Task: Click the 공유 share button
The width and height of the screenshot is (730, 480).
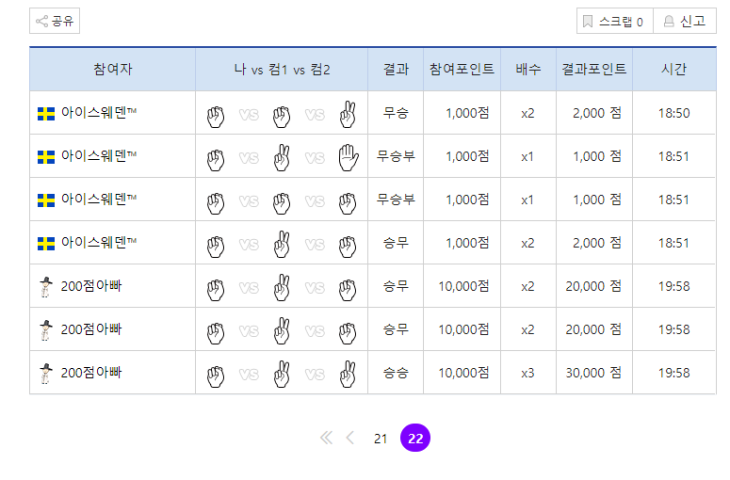Action: pos(55,21)
